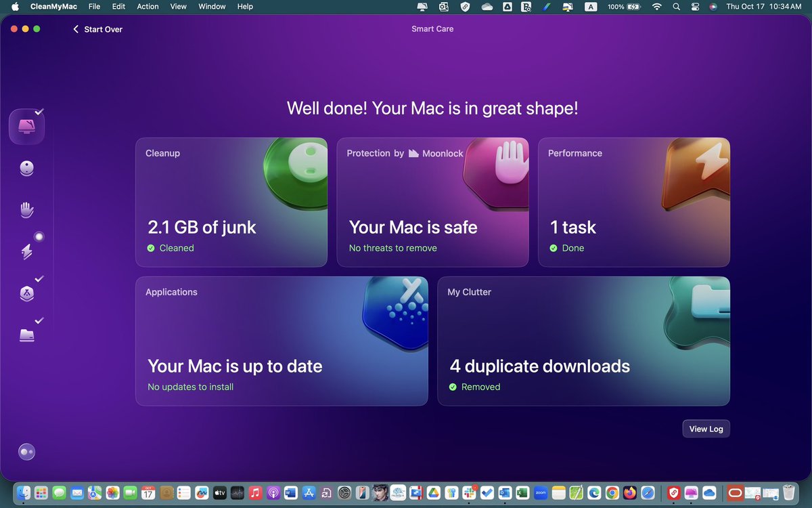
Task: Open Freeform from the Dock
Action: click(202, 492)
